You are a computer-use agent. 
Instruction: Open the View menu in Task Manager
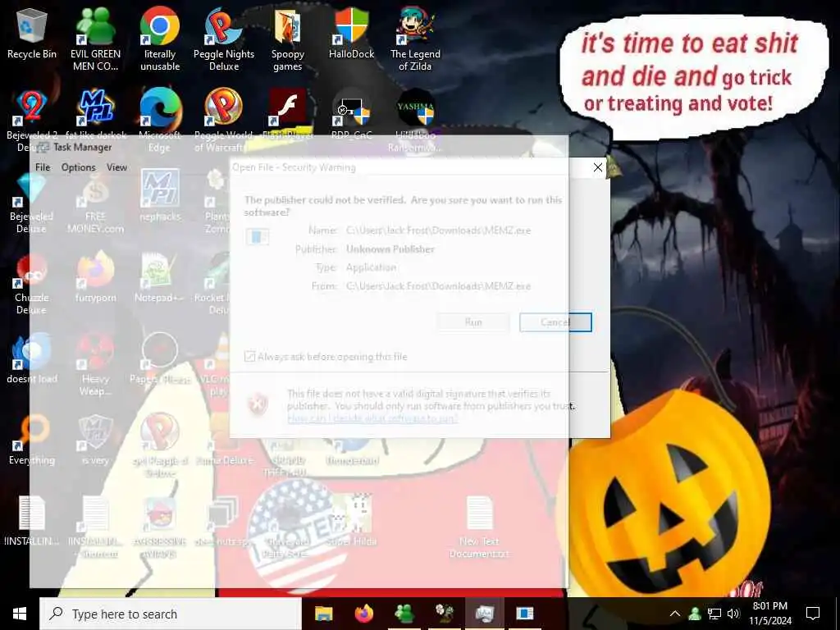116,167
